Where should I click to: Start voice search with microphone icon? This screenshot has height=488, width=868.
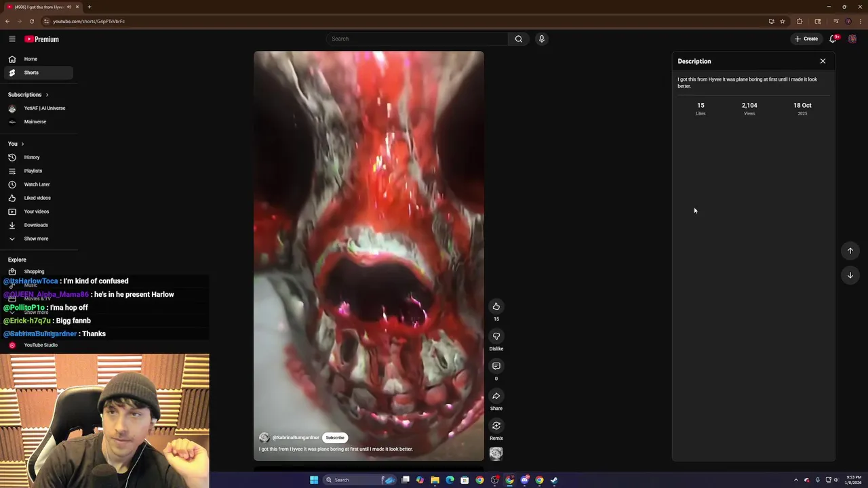click(541, 39)
